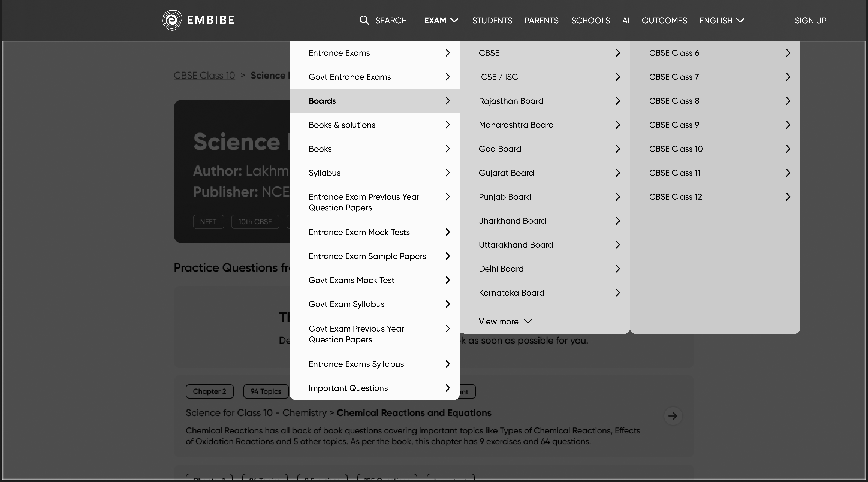Click the 10th CBSE tag
The height and width of the screenshot is (482, 868).
(x=255, y=222)
